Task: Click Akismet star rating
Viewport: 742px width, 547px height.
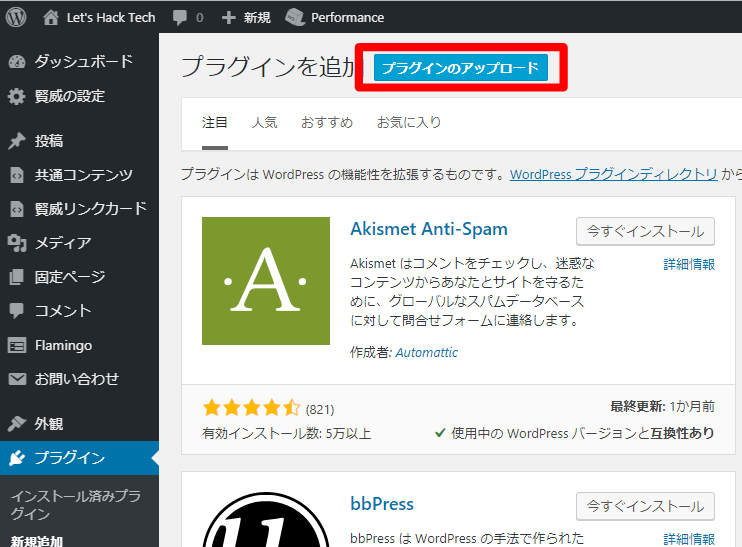Action: pyautogui.click(x=251, y=407)
